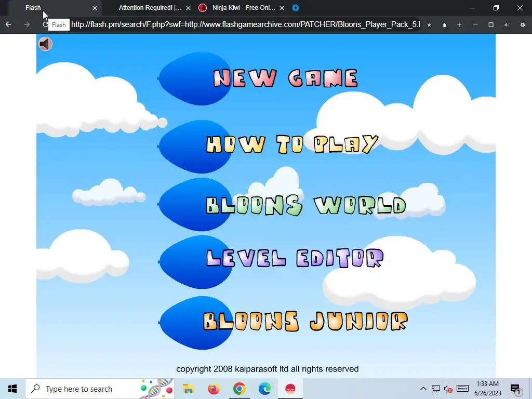Close the Flash tab
532x399 pixels.
click(95, 8)
